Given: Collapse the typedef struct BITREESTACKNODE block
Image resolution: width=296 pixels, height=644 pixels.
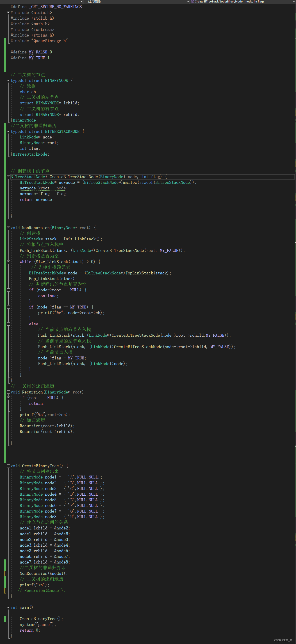Looking at the screenshot, I should 8,131.
